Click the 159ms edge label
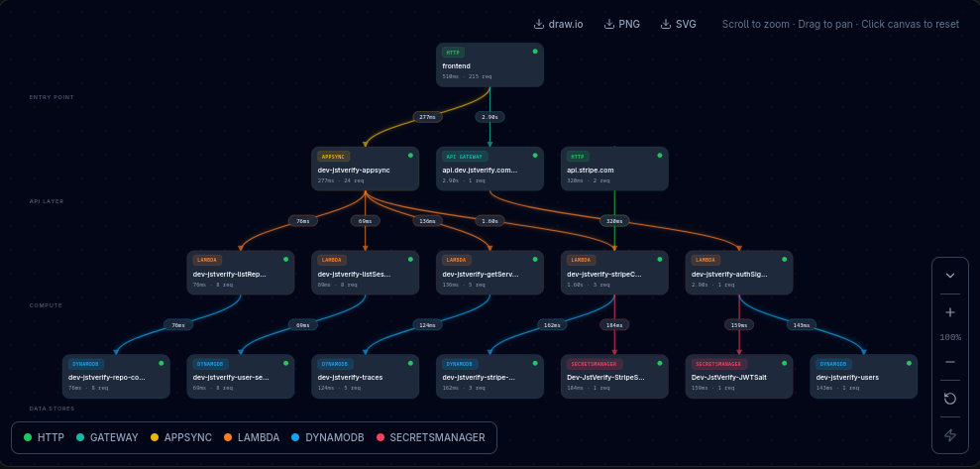This screenshot has height=469, width=980. [739, 324]
